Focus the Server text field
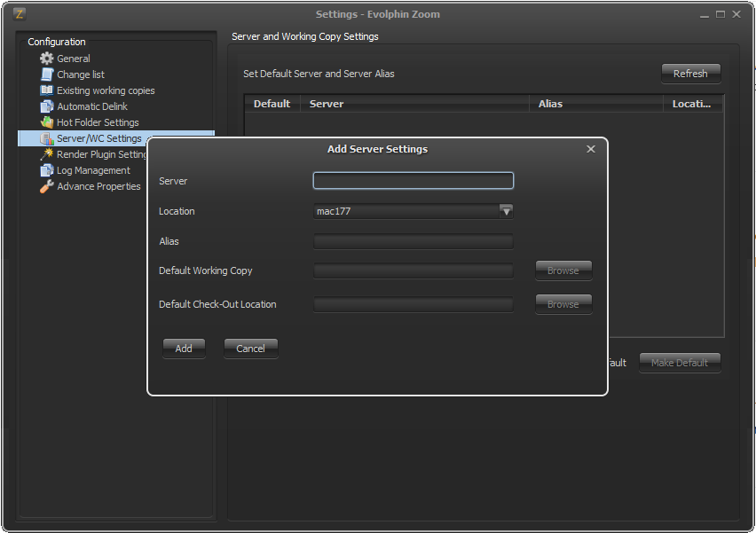 [413, 181]
